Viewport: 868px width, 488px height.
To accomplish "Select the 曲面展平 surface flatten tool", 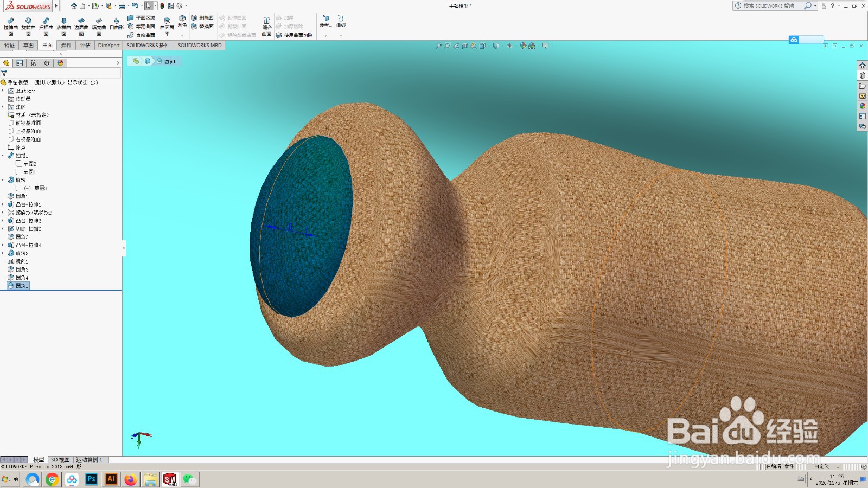I will pyautogui.click(x=167, y=26).
